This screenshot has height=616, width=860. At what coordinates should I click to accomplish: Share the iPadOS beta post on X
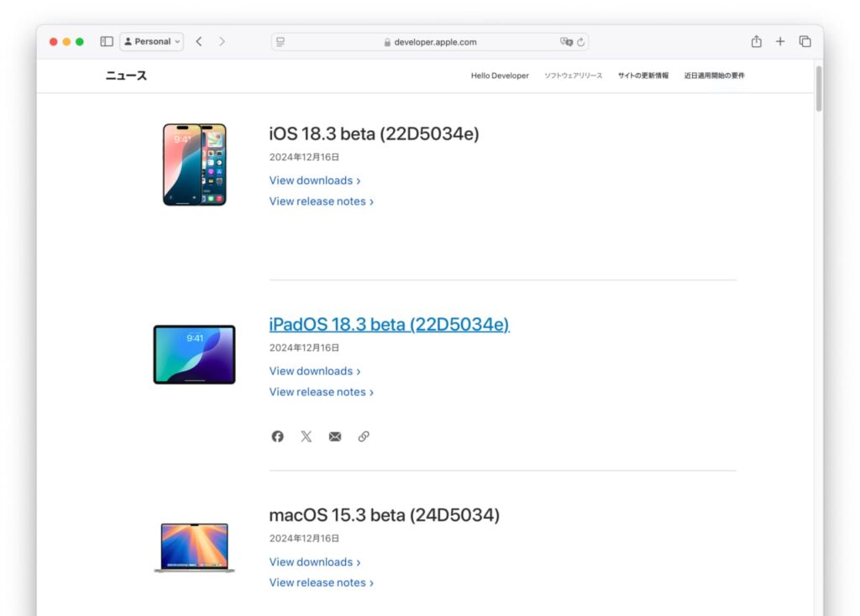click(x=307, y=436)
